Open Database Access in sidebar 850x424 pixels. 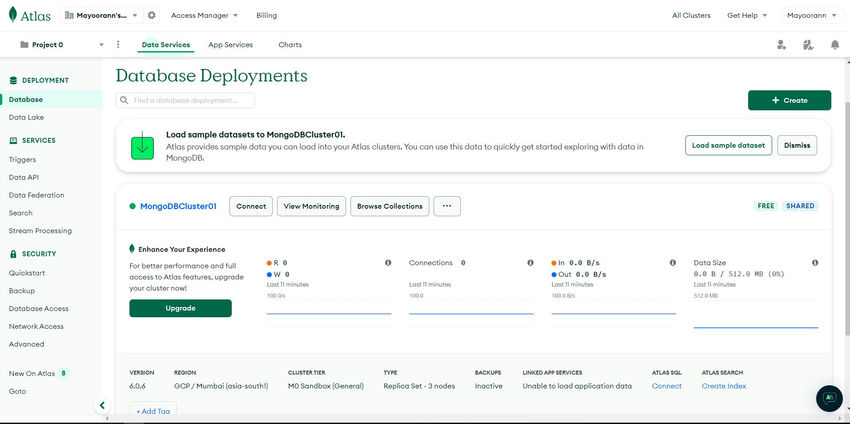click(38, 309)
